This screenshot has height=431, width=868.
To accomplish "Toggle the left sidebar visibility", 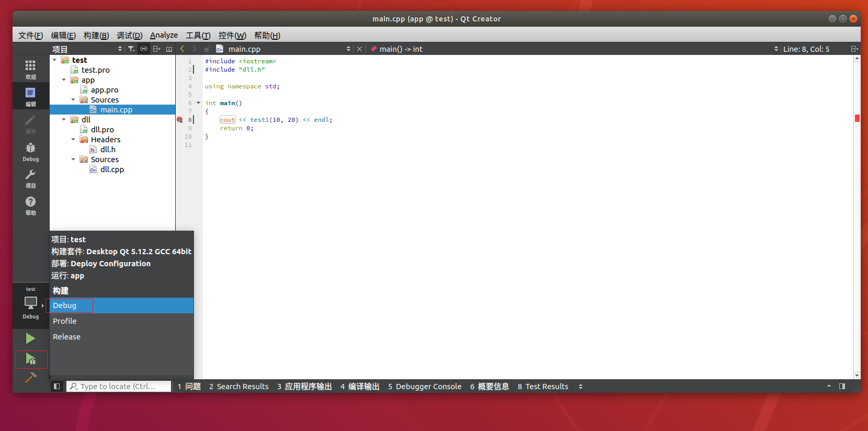I will (x=57, y=386).
